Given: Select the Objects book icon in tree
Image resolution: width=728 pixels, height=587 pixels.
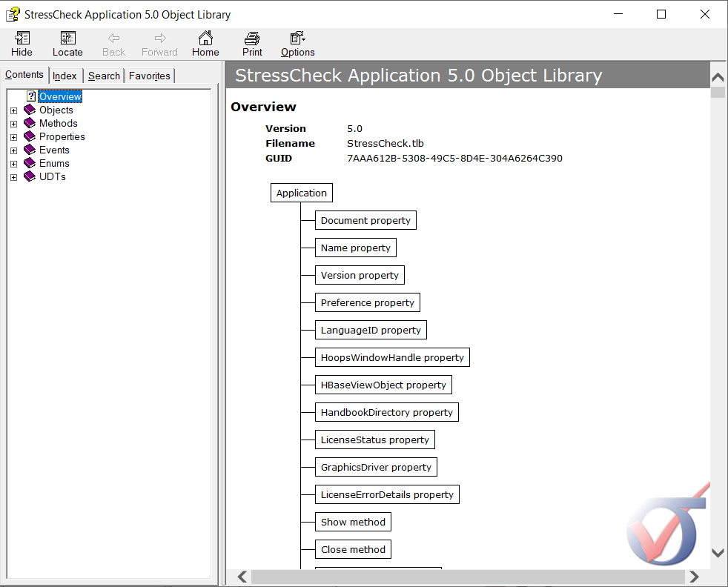Looking at the screenshot, I should coord(30,110).
